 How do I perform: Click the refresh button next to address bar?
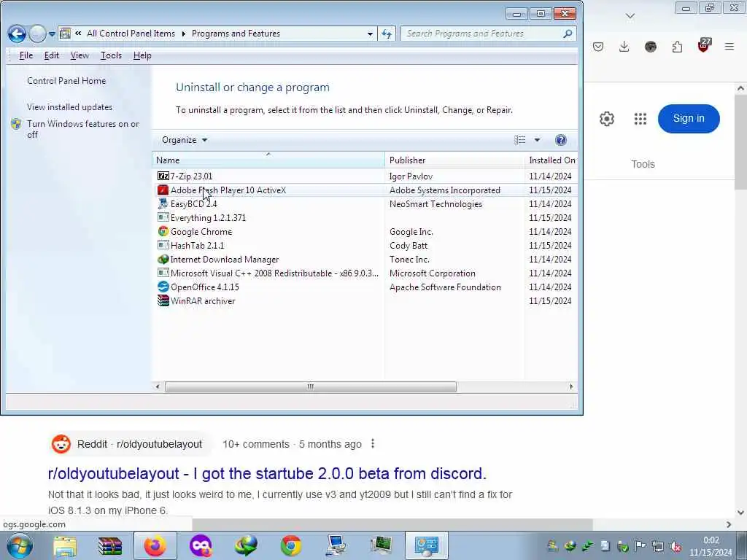click(387, 34)
